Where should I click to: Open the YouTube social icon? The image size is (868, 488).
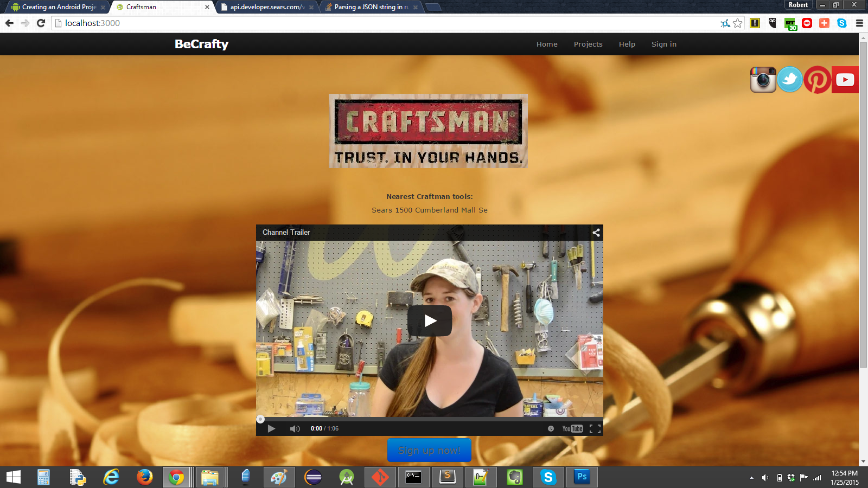tap(845, 80)
